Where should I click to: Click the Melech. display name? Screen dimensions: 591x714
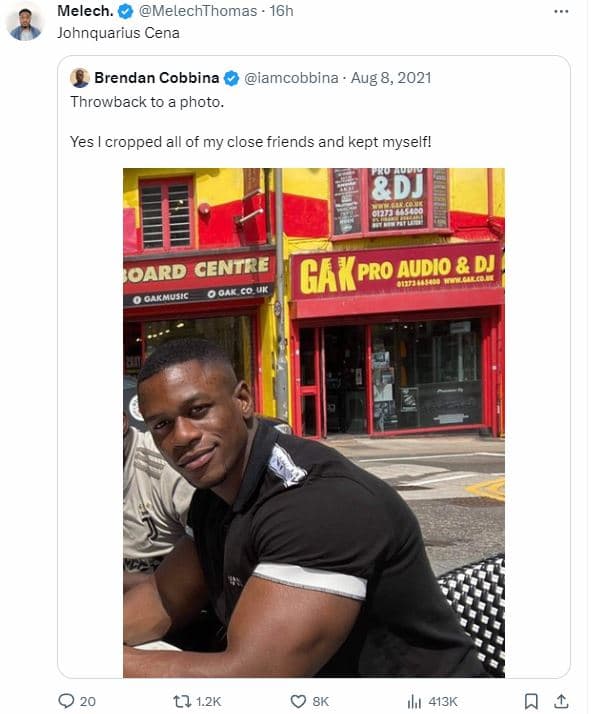tap(85, 11)
